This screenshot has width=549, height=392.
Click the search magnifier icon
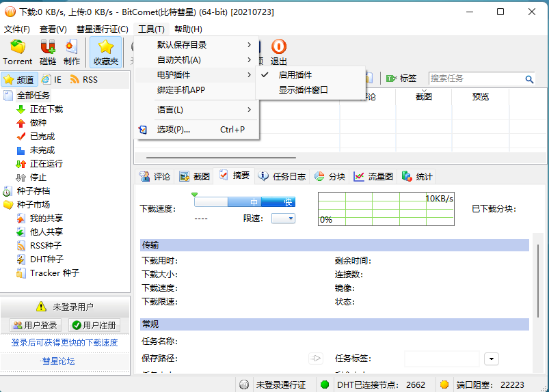click(x=529, y=79)
